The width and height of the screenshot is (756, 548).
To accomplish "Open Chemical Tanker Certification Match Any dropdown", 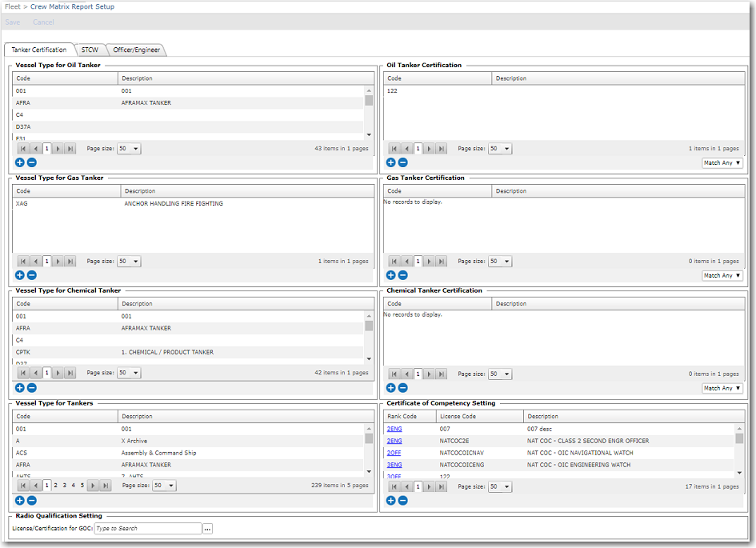I will (x=722, y=389).
